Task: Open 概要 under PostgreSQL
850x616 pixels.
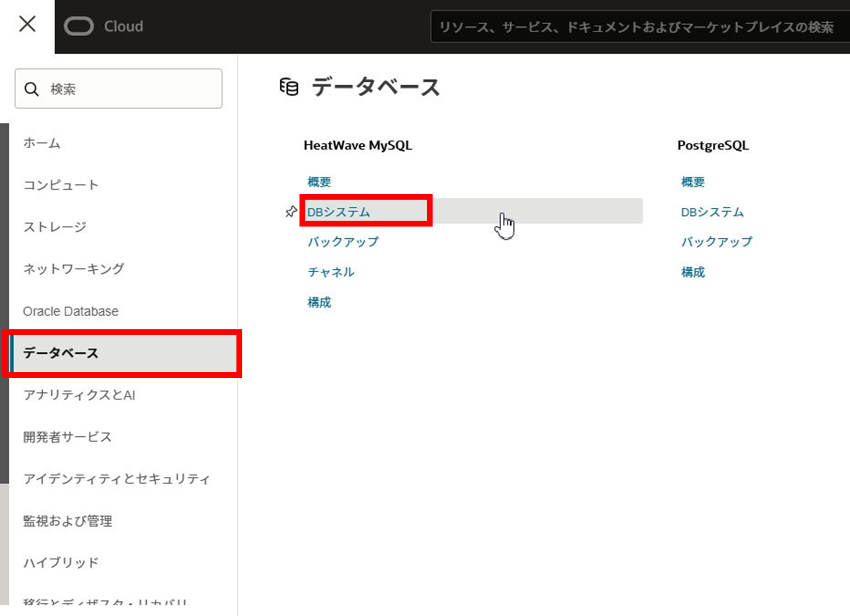Action: tap(692, 181)
